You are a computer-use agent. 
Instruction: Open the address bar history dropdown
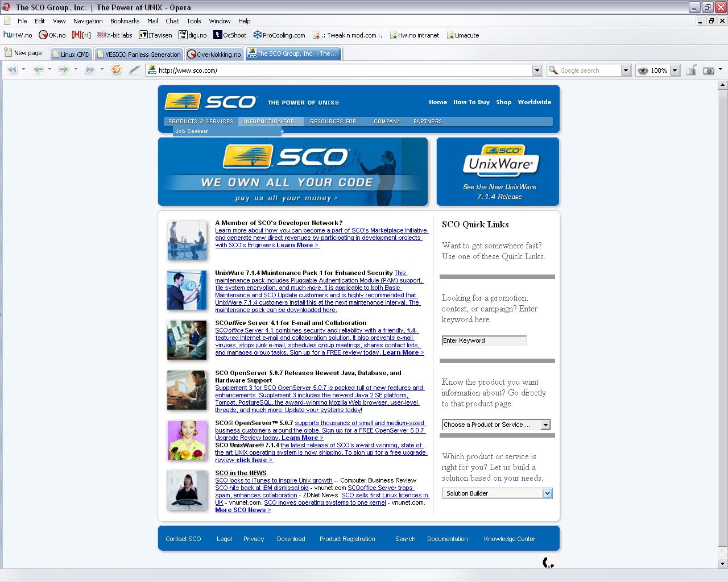(x=537, y=70)
